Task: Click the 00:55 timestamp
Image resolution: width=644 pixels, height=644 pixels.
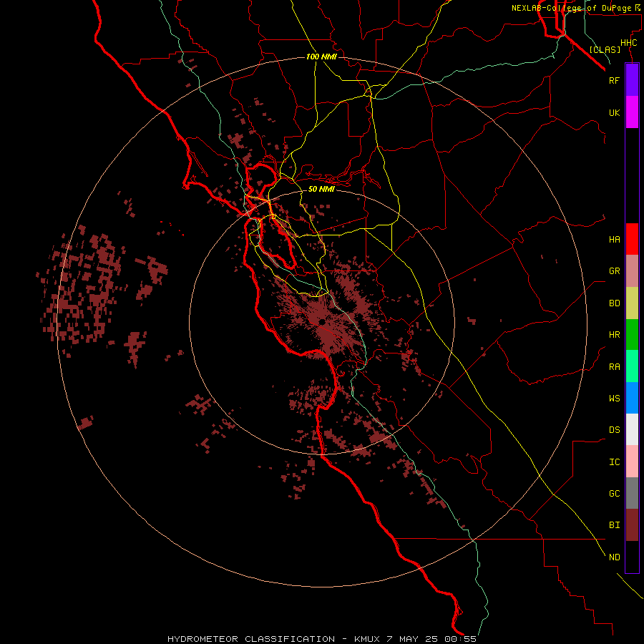Action: coord(461,639)
